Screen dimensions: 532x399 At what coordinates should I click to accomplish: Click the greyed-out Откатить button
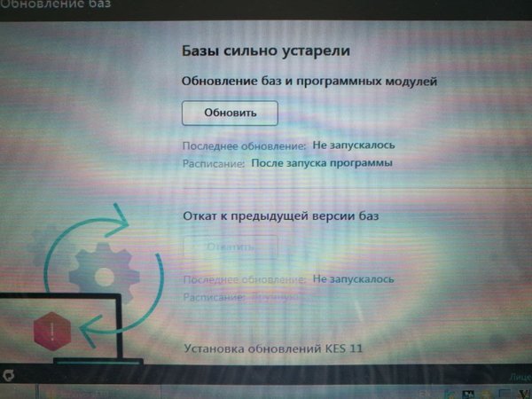231,247
